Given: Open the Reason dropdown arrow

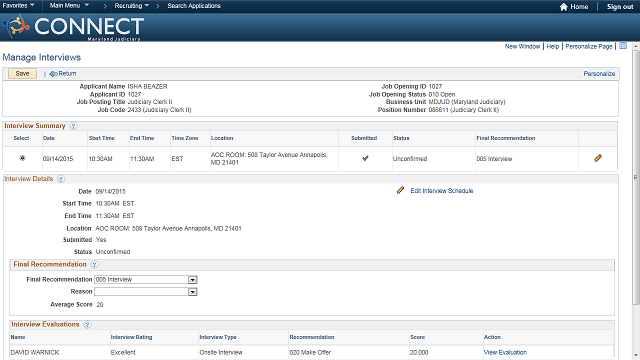Looking at the screenshot, I should [x=193, y=292].
